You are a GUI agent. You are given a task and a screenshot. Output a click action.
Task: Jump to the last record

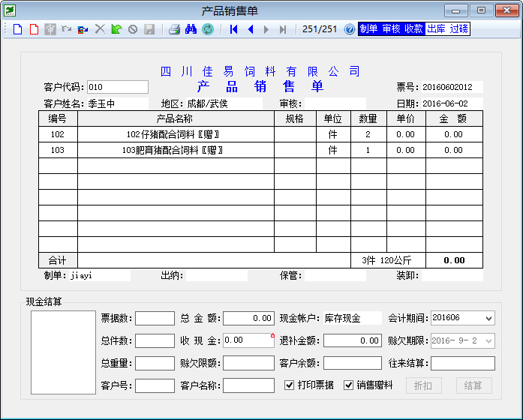(x=283, y=30)
